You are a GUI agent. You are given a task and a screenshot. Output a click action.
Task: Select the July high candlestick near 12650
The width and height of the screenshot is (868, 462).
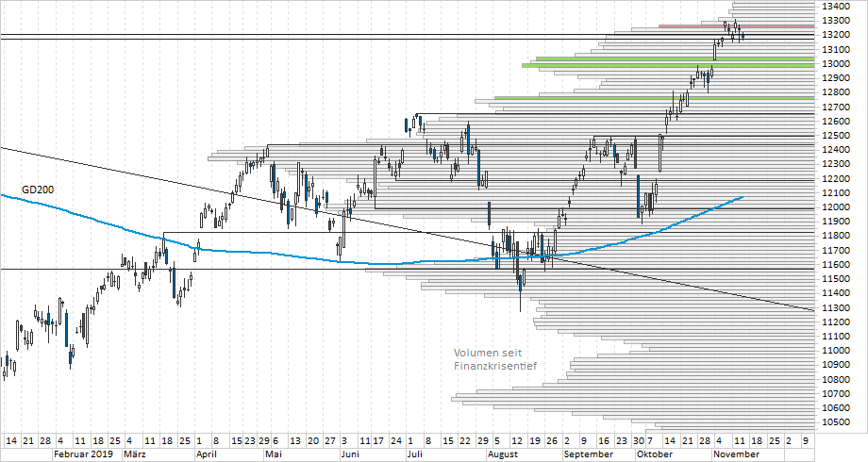coord(417,121)
